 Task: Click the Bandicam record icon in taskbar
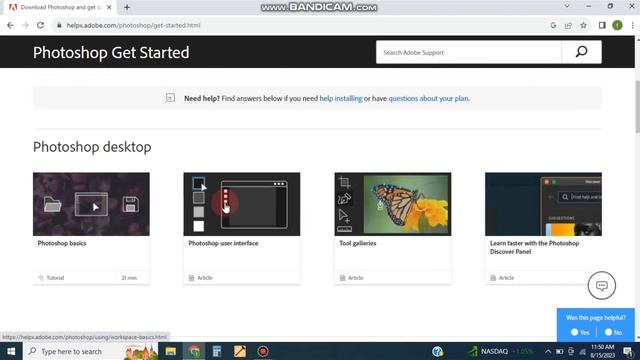tap(263, 351)
